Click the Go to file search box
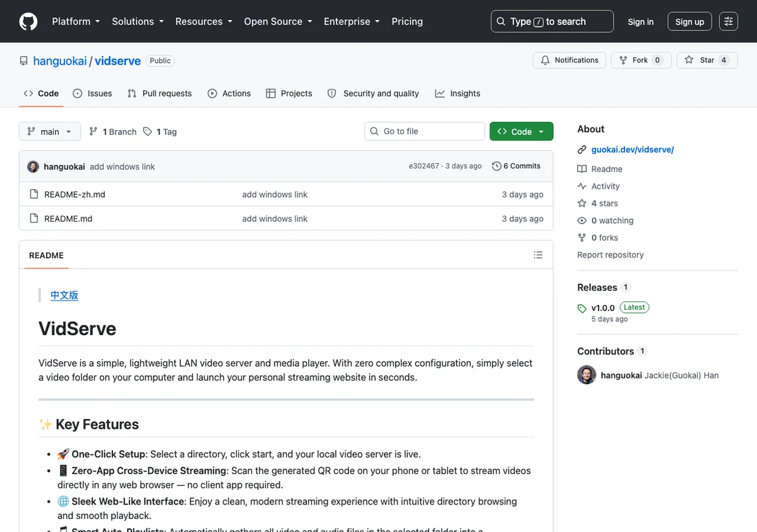The image size is (757, 532). pos(425,131)
